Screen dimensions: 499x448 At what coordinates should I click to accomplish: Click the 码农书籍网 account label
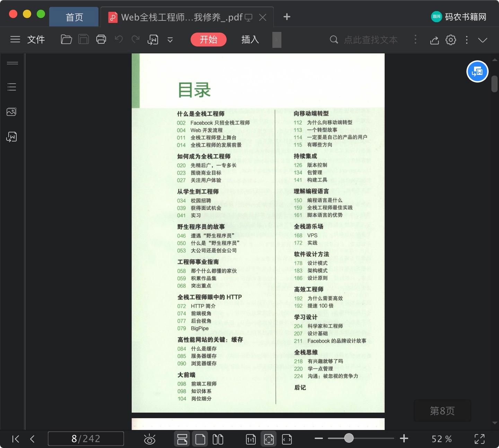(x=465, y=17)
